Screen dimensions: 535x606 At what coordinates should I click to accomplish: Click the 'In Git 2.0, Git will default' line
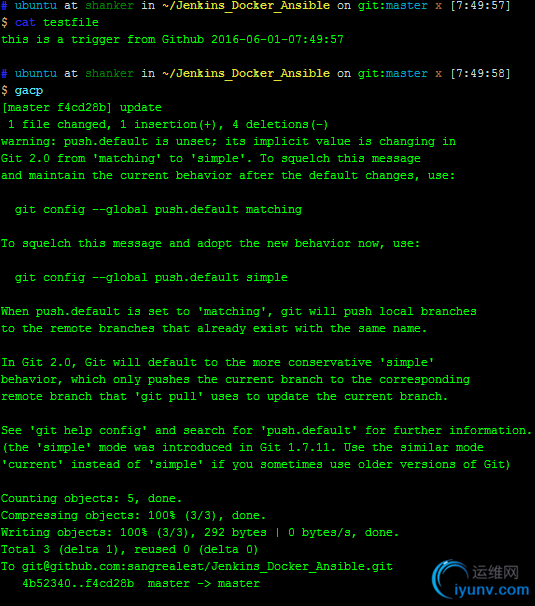click(x=218, y=363)
